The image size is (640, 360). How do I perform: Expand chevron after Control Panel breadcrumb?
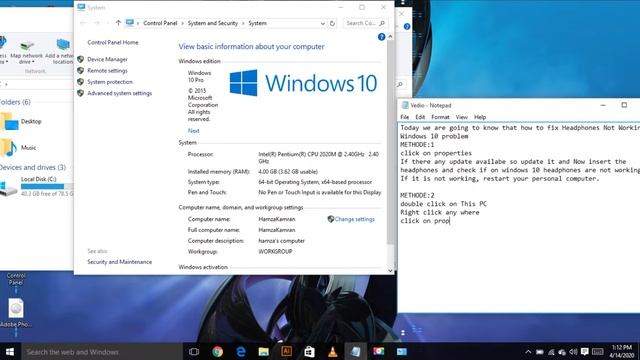point(182,24)
